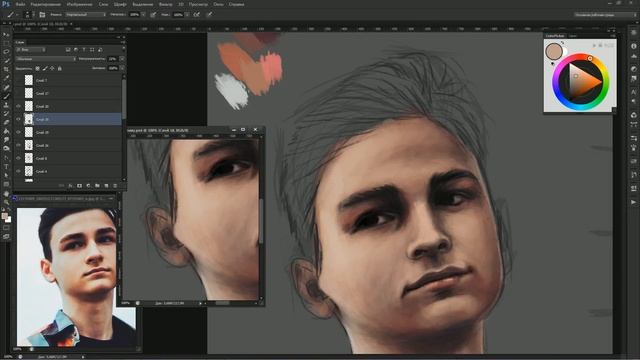
Task: Select the Move tool
Action: 6,35
